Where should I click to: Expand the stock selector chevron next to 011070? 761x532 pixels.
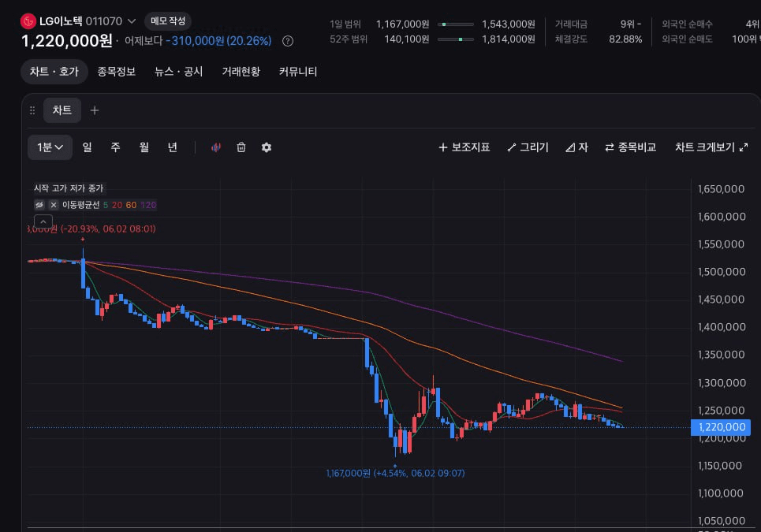point(132,21)
